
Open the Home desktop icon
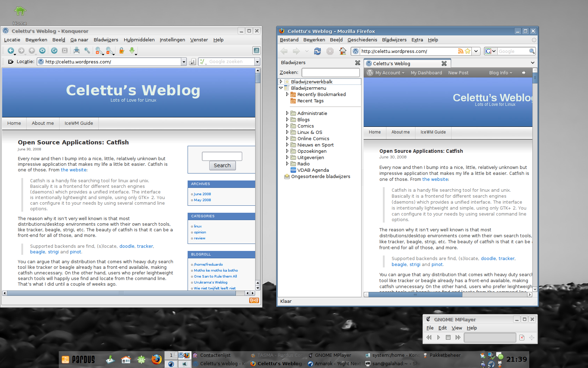pyautogui.click(x=20, y=15)
